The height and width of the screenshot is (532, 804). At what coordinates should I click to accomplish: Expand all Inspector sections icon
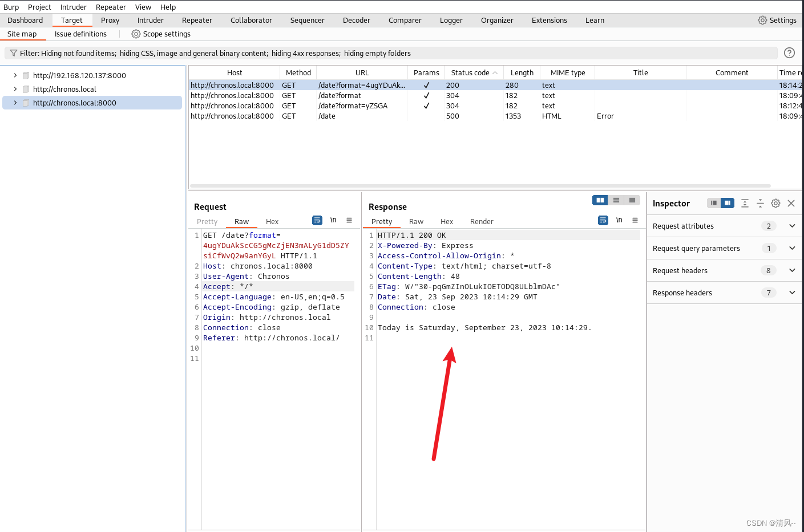[x=745, y=203]
